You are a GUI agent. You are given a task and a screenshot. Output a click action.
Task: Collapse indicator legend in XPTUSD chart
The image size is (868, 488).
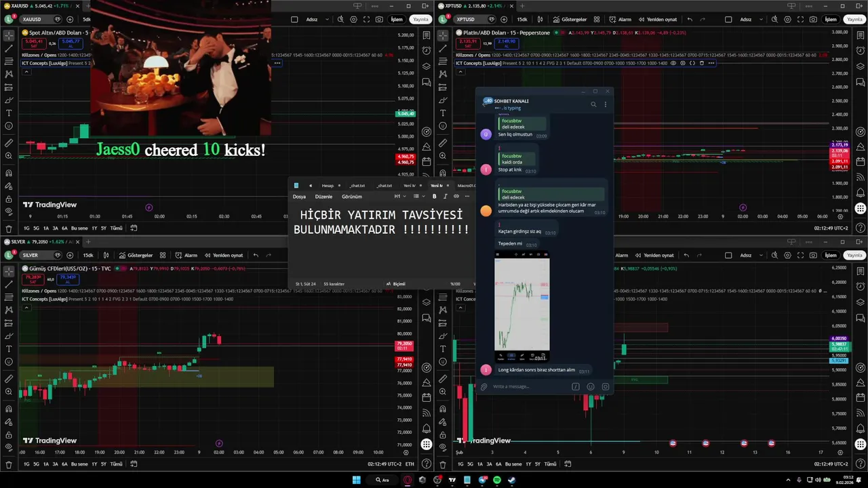[x=460, y=72]
